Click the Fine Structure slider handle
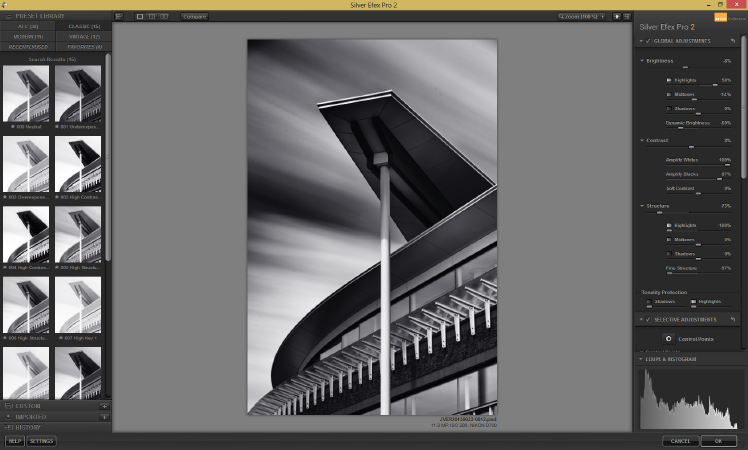 coord(669,273)
